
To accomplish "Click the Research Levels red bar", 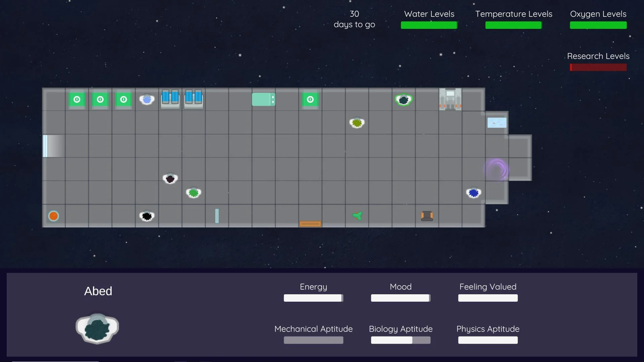I will (598, 67).
